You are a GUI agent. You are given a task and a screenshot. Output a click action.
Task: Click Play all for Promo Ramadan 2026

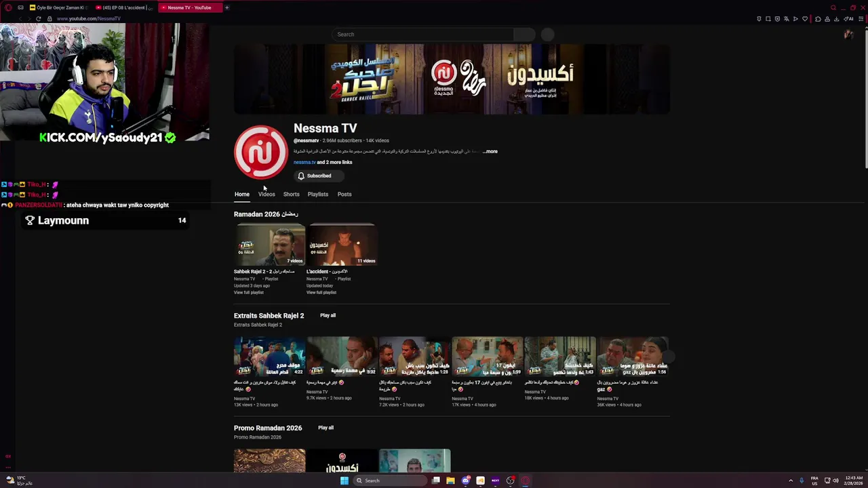[x=326, y=428]
